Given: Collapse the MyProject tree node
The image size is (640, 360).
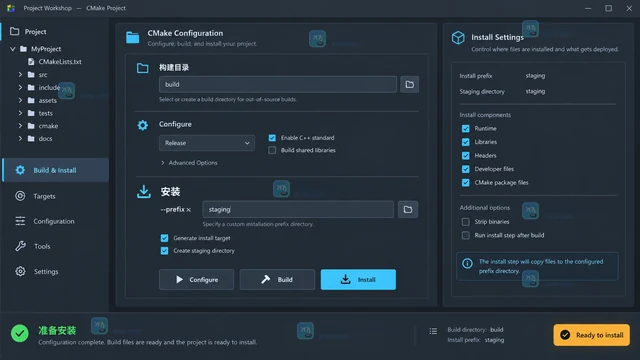Looking at the screenshot, I should tap(13, 49).
